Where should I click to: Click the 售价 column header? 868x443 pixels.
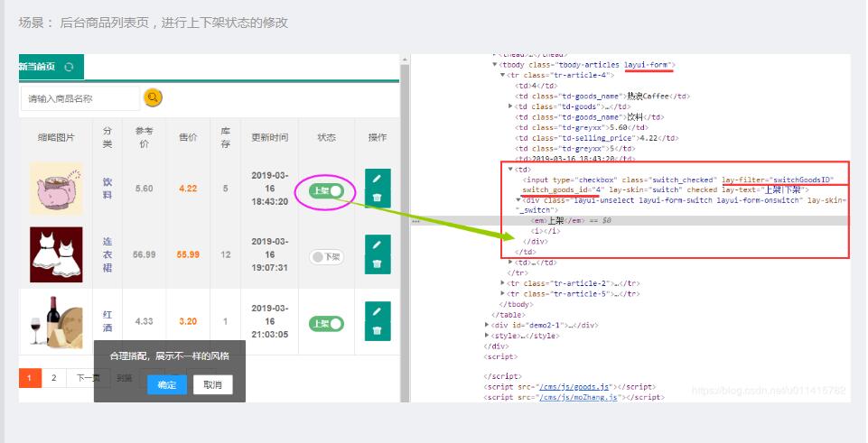pos(188,137)
